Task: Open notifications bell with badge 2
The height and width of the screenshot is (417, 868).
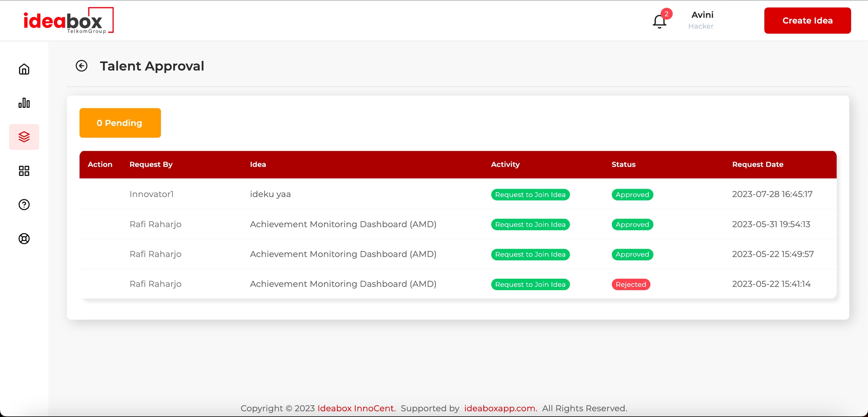Action: click(x=659, y=21)
